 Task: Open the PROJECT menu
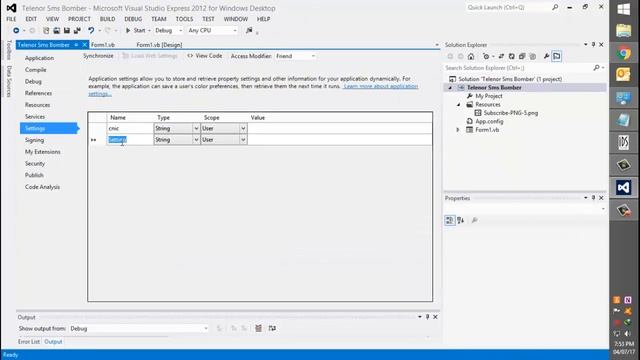click(79, 19)
